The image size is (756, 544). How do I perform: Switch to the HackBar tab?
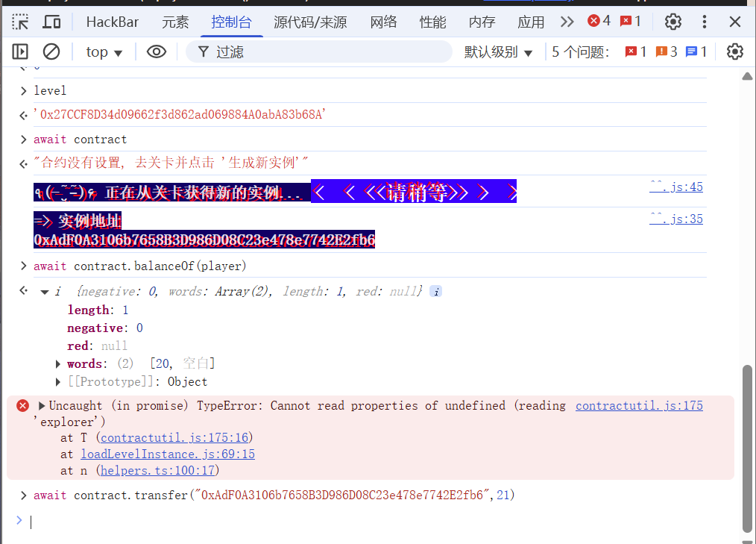coord(113,22)
